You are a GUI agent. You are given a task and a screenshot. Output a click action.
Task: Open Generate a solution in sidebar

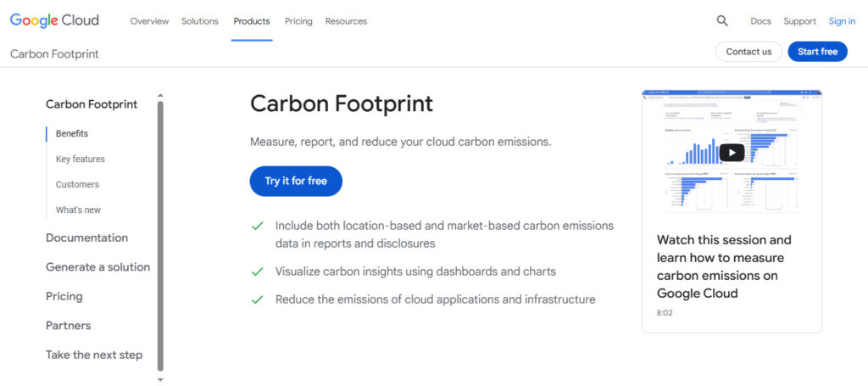(98, 267)
